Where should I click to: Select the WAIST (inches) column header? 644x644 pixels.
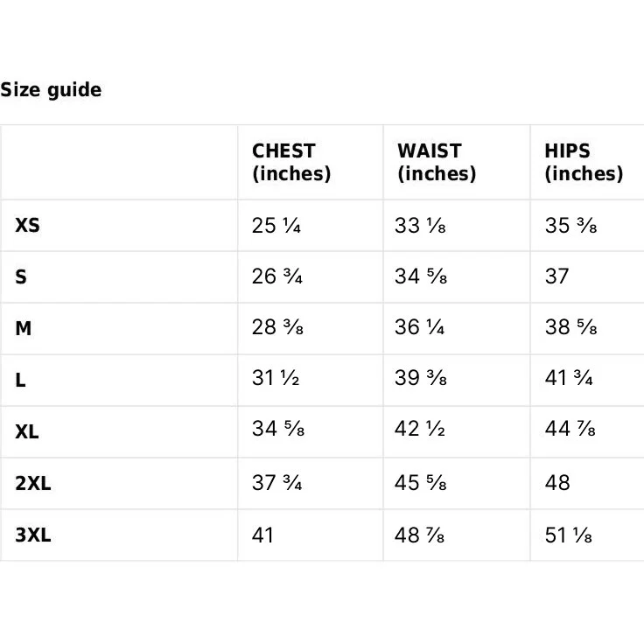click(437, 162)
